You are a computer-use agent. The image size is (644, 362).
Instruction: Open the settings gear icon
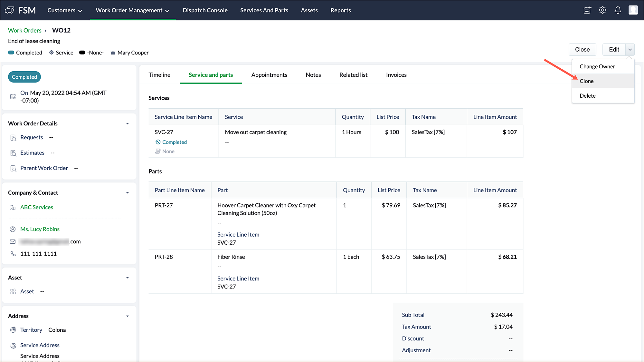602,10
